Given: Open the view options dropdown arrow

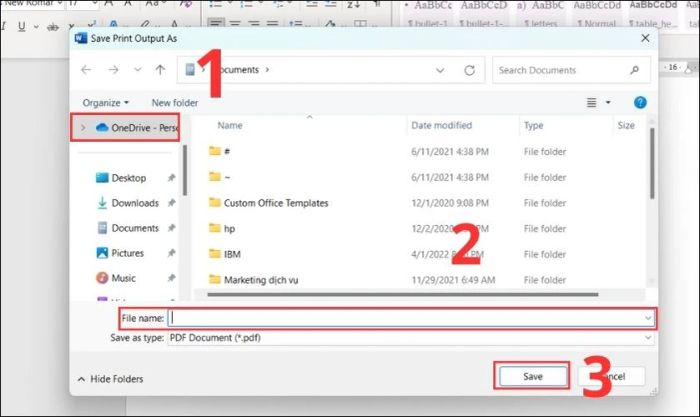Looking at the screenshot, I should (x=608, y=103).
